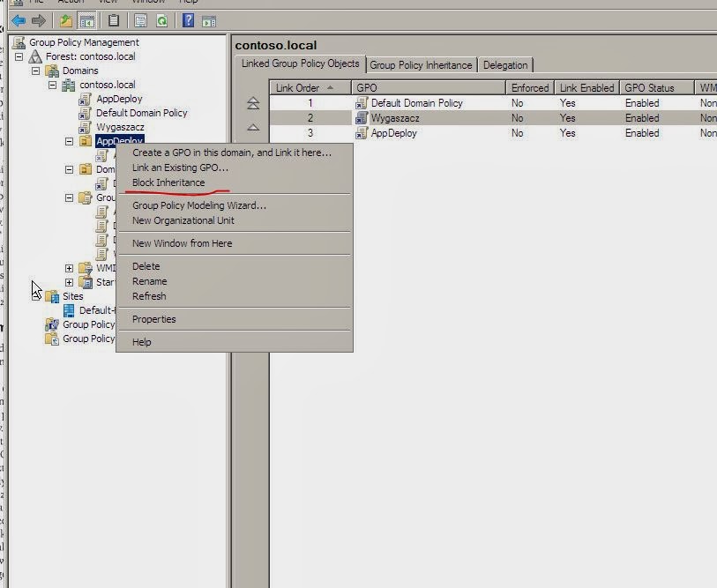The width and height of the screenshot is (717, 588).
Task: Sort by GPO Status column header
Action: [657, 88]
